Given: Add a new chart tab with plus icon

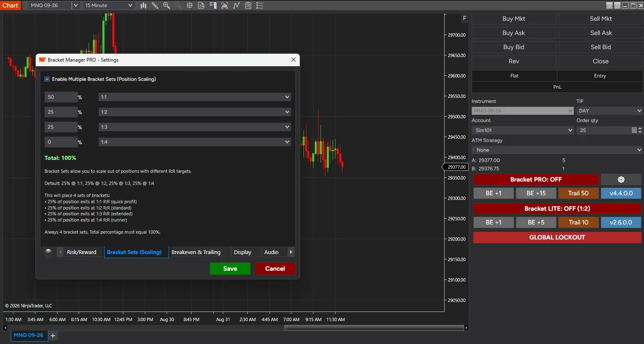Looking at the screenshot, I should [53, 335].
